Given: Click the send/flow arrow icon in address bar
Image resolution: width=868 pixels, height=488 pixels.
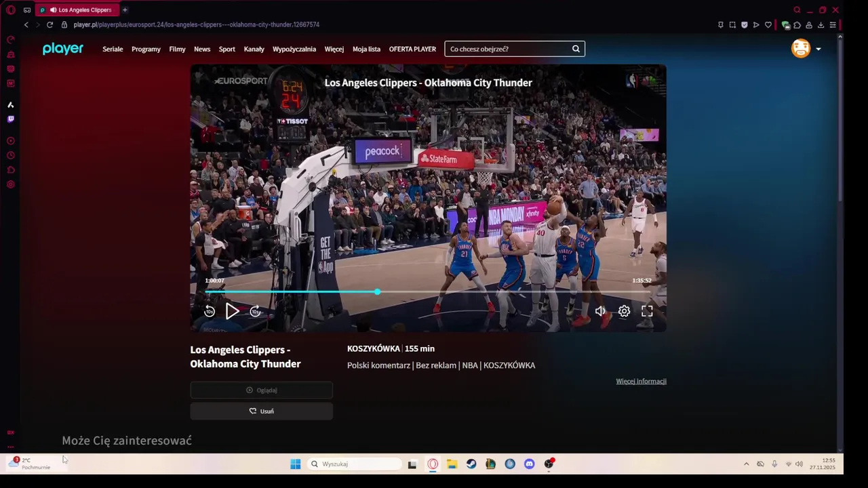Looking at the screenshot, I should click(756, 25).
